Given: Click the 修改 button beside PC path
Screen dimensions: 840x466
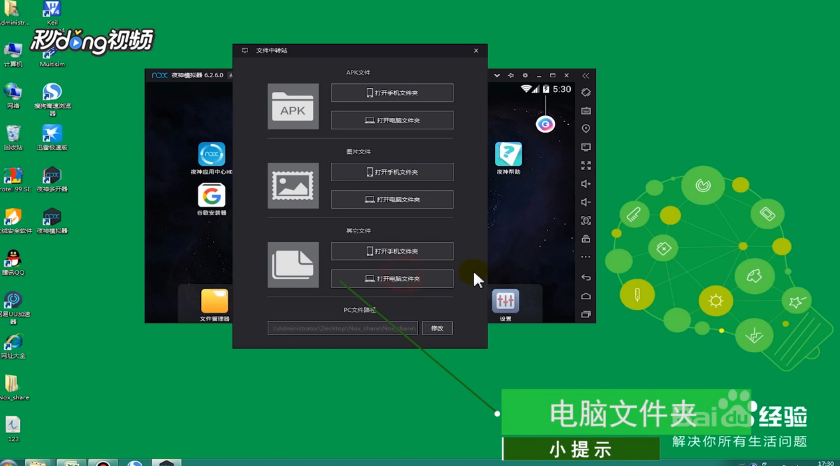Looking at the screenshot, I should (x=437, y=328).
